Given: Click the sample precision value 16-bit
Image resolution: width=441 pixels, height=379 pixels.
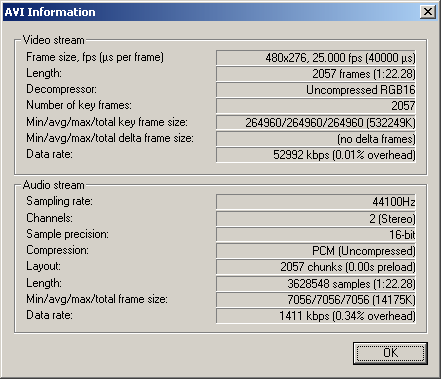Looking at the screenshot, I should coord(316,235).
